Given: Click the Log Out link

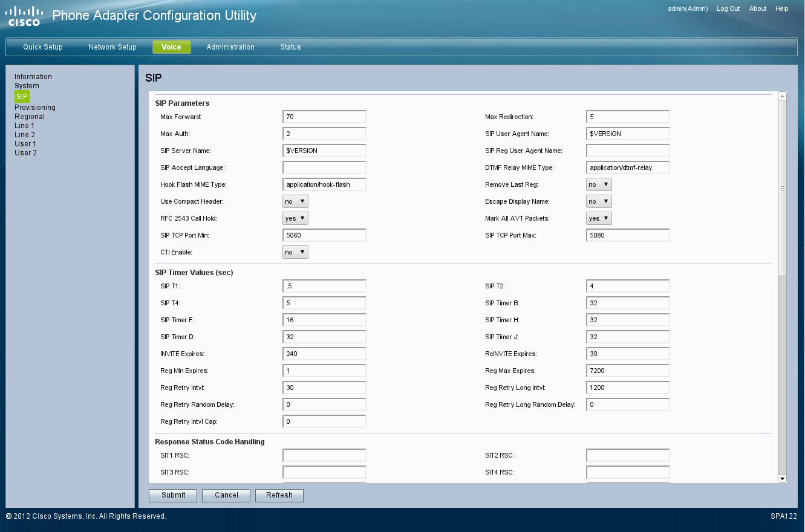Looking at the screenshot, I should (728, 9).
